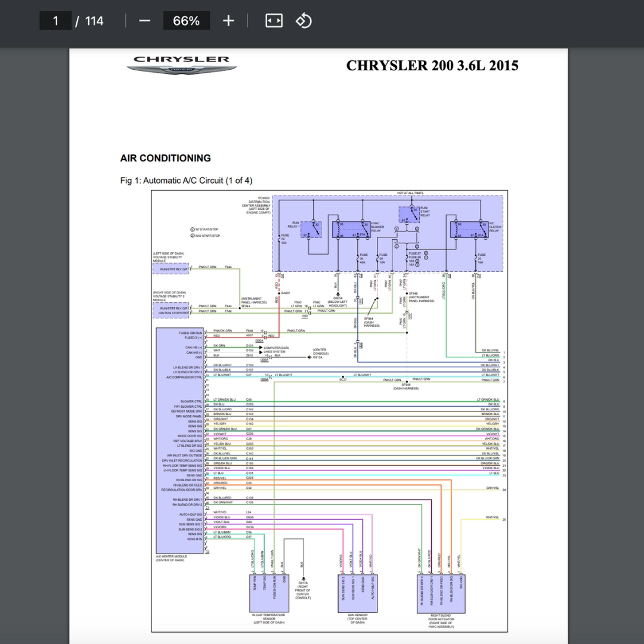644x644 pixels.
Task: Click the "HVAC BLOWER RELAY" label
Action: click(x=377, y=227)
